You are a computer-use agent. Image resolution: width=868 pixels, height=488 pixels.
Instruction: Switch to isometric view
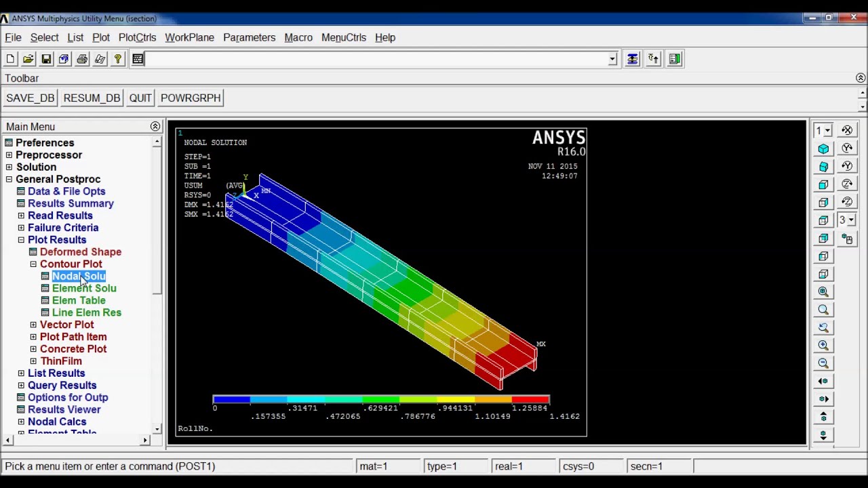click(x=823, y=148)
